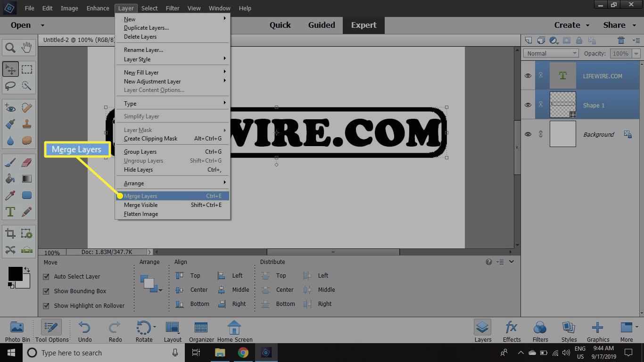The image size is (644, 362).
Task: Open the File menu
Action: click(x=29, y=8)
